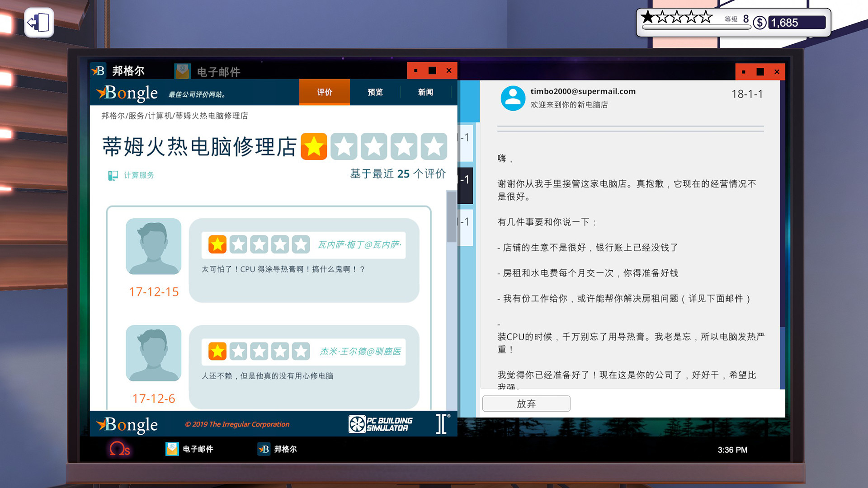This screenshot has width=868, height=488.
Task: Click the first reviewer's profile picture
Action: pyautogui.click(x=153, y=248)
